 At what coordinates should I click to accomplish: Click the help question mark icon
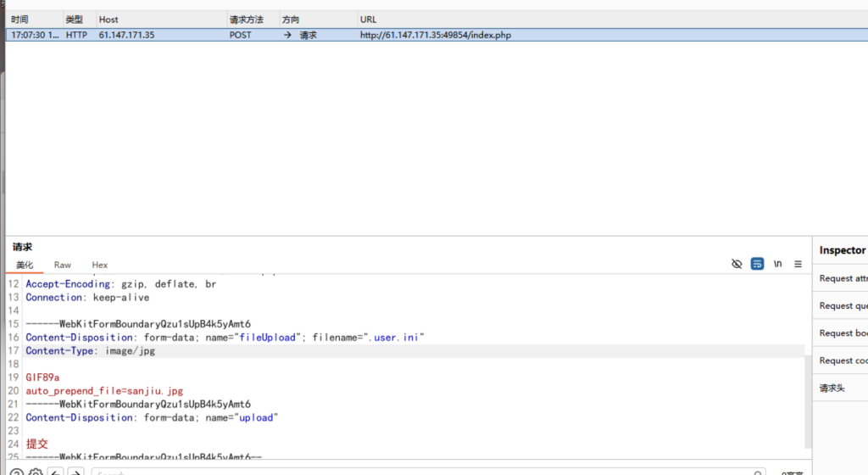[16, 472]
